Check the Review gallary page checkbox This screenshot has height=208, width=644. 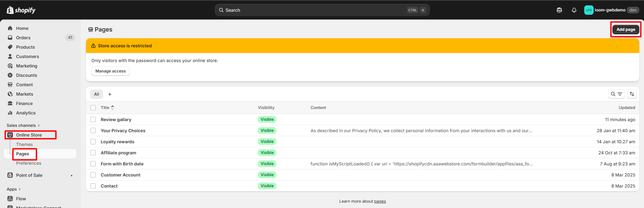click(x=93, y=119)
